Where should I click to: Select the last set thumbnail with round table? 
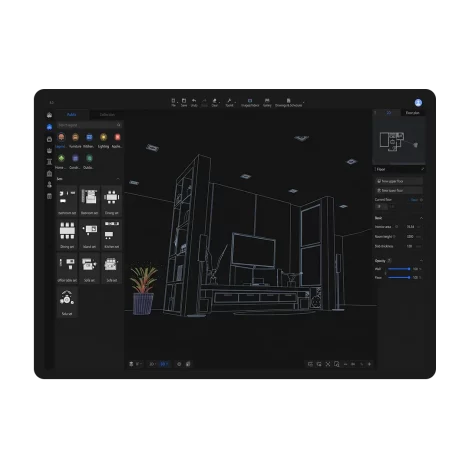pyautogui.click(x=67, y=302)
